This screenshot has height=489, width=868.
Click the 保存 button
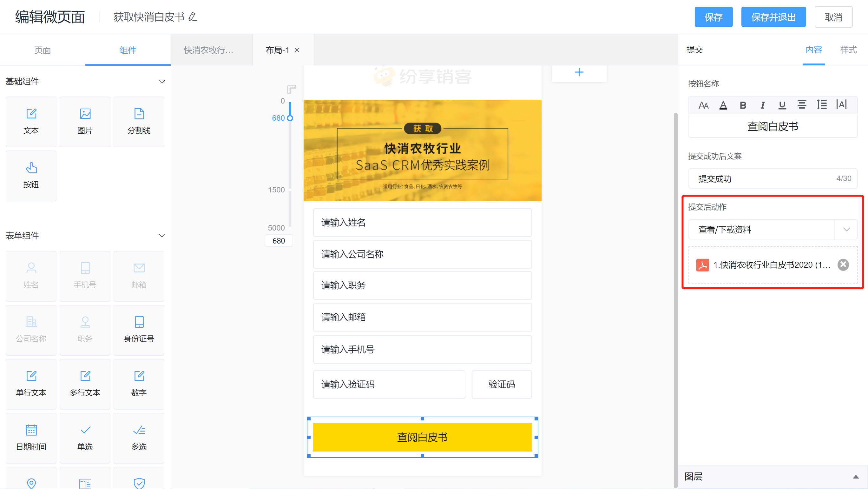point(713,17)
